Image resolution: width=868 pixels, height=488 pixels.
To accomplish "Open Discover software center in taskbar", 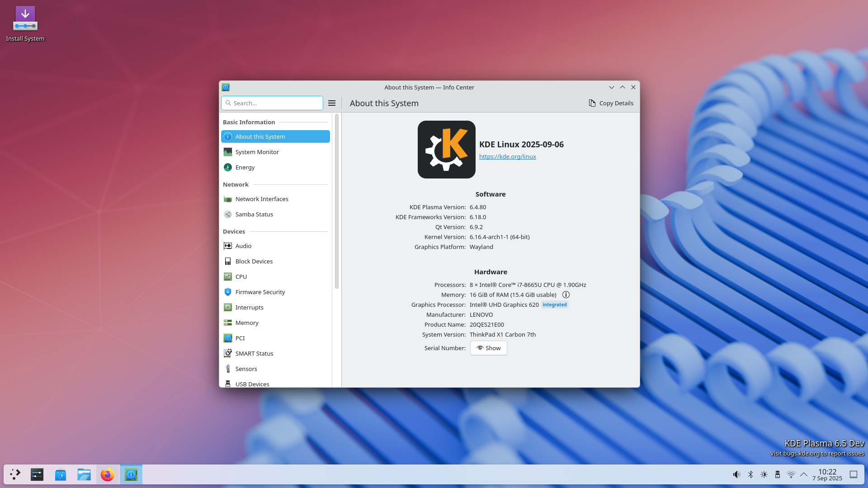I will (61, 474).
